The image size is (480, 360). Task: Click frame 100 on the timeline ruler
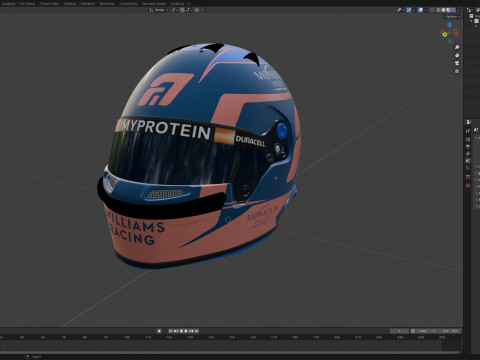point(127,337)
